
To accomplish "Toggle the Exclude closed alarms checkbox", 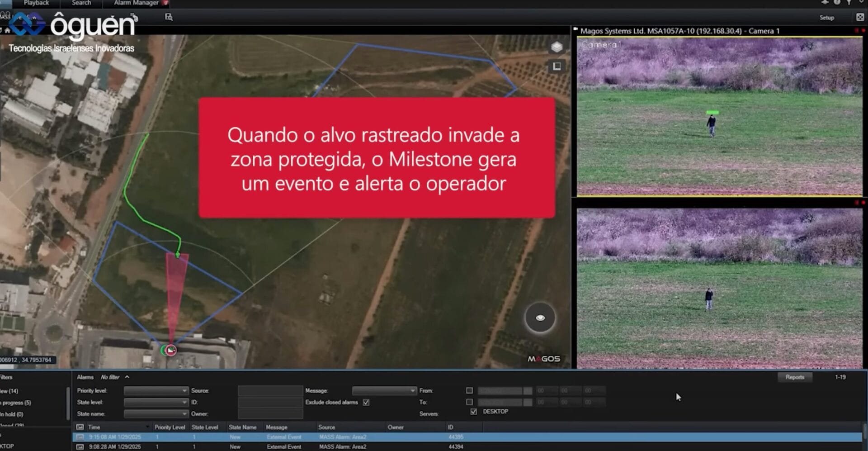I will click(x=366, y=402).
